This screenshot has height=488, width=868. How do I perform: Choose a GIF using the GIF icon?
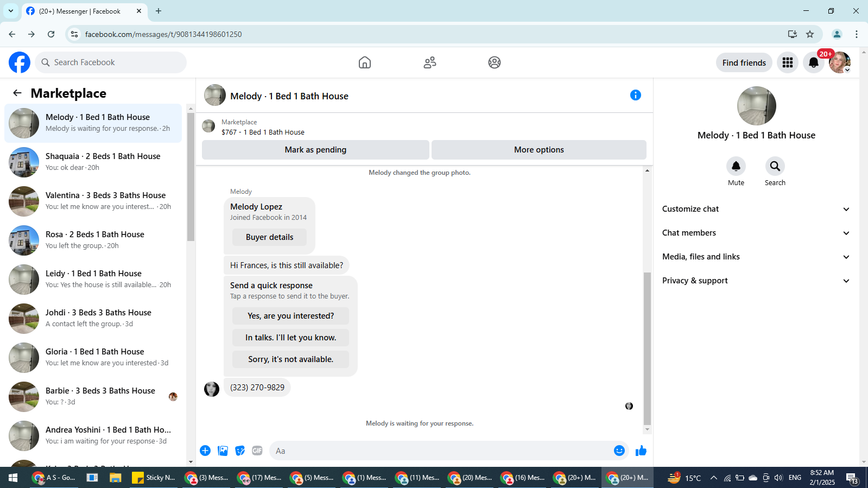coord(257,451)
